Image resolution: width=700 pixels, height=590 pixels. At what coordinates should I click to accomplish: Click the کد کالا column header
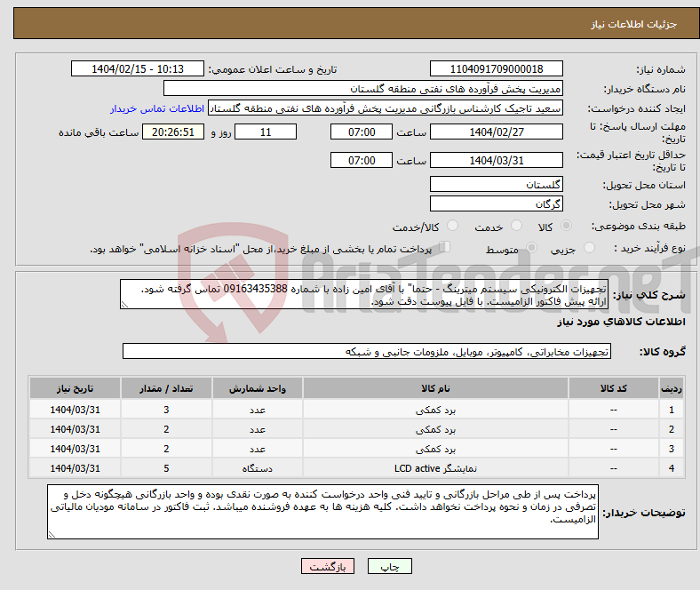(x=614, y=388)
